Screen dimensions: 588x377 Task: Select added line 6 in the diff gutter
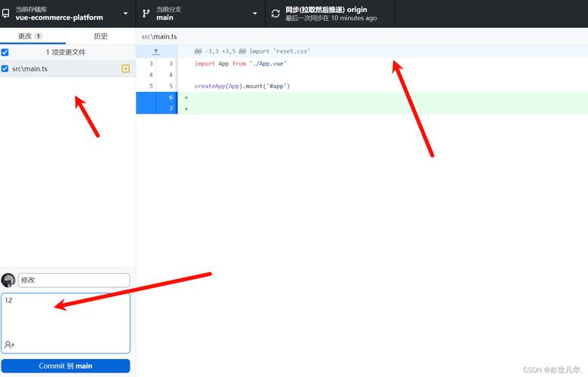coord(157,97)
